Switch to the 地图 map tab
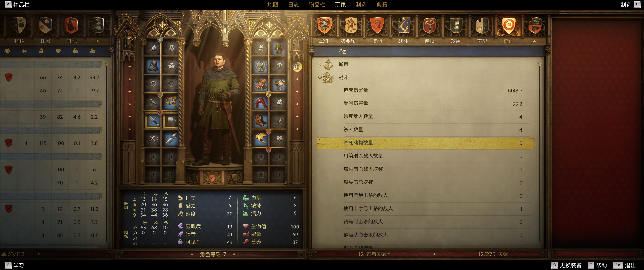The height and width of the screenshot is (270, 644). (273, 4)
